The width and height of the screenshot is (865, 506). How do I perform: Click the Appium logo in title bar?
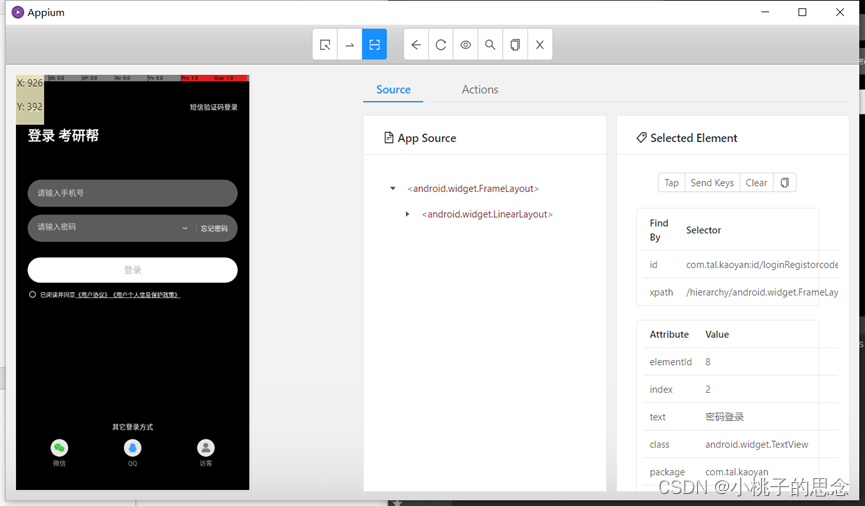point(18,12)
